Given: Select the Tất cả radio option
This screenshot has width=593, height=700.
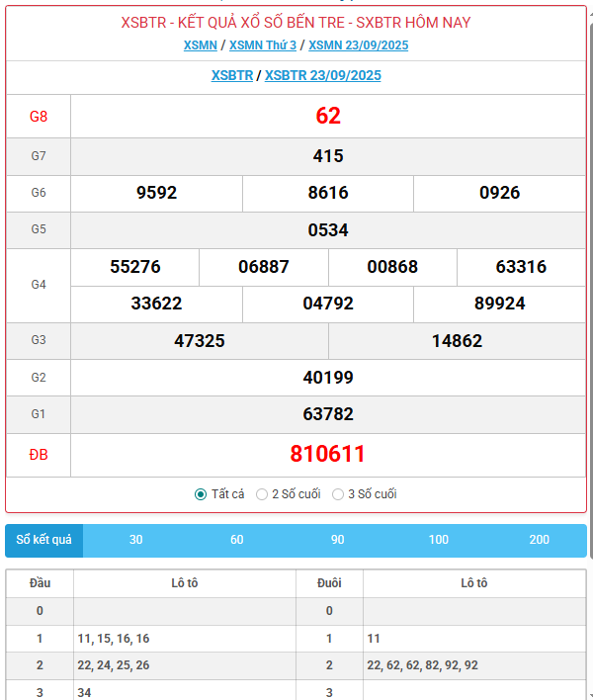Looking at the screenshot, I should (x=201, y=494).
